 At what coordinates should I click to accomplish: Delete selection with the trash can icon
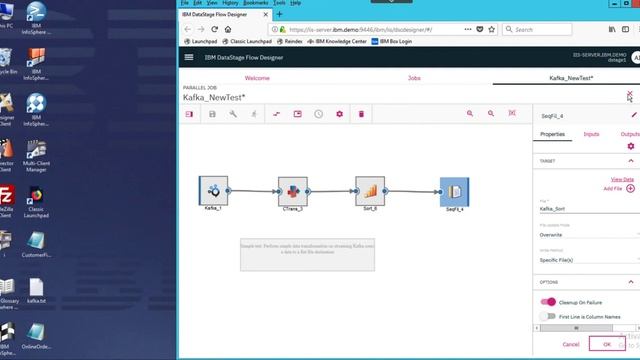361,114
